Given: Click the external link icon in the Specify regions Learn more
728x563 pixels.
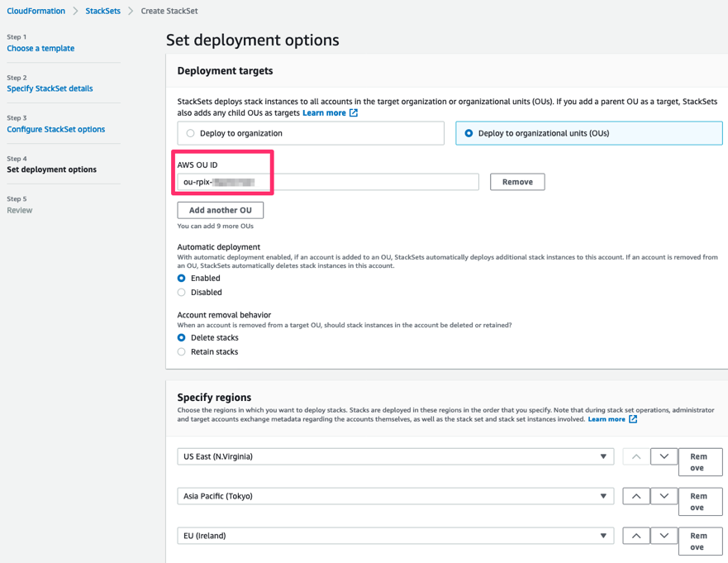Looking at the screenshot, I should click(x=635, y=419).
